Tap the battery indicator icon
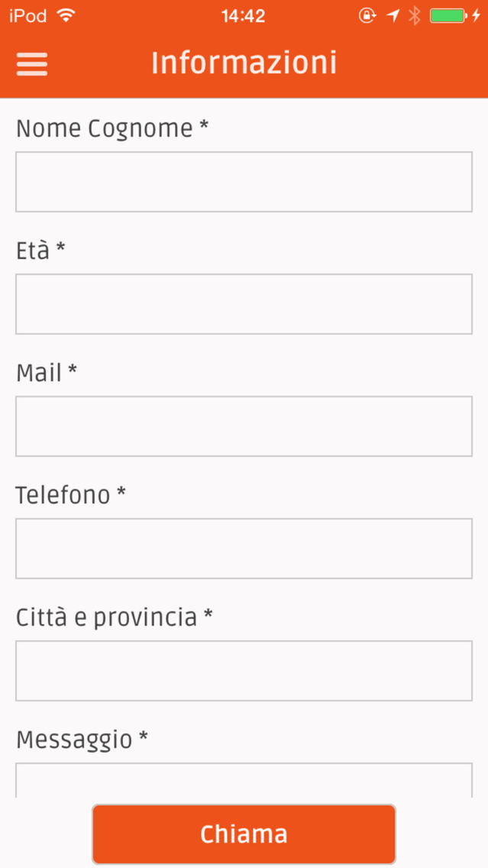This screenshot has width=488, height=868. coord(448,15)
